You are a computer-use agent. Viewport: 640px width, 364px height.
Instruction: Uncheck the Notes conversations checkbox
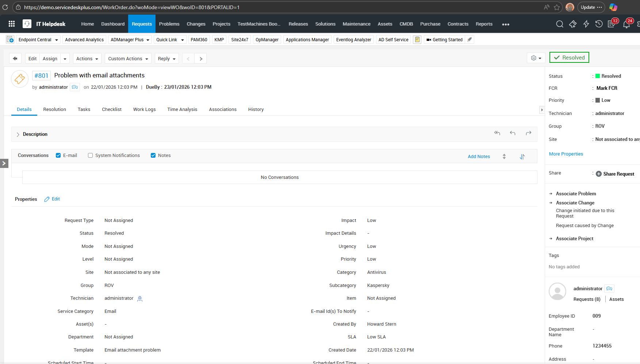pyautogui.click(x=153, y=156)
